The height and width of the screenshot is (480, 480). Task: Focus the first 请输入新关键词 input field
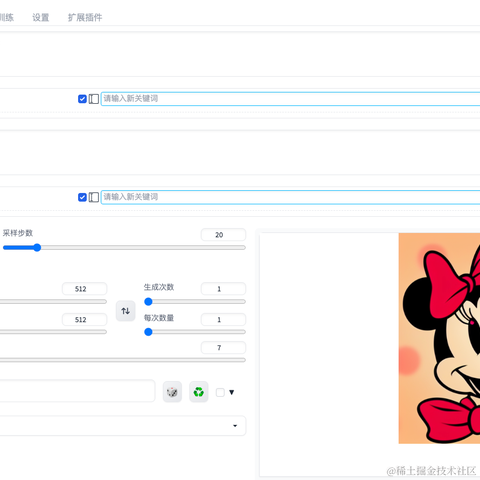(x=290, y=99)
